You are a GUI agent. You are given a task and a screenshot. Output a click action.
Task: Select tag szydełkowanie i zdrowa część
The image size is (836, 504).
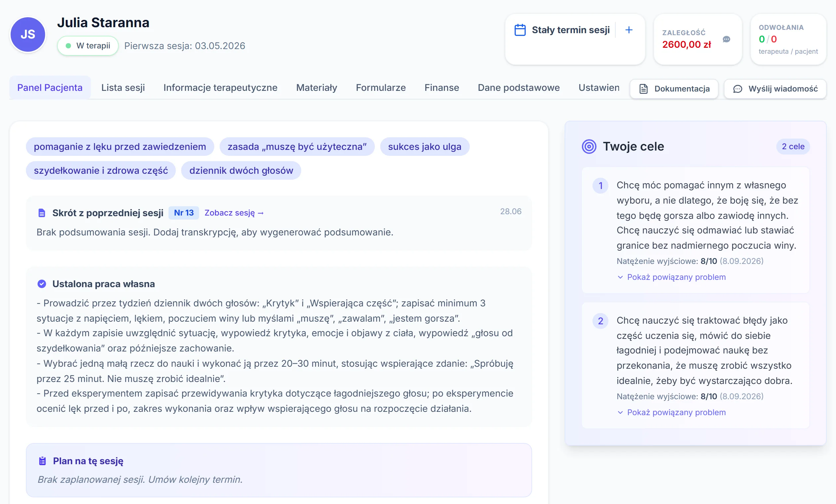[x=101, y=171]
